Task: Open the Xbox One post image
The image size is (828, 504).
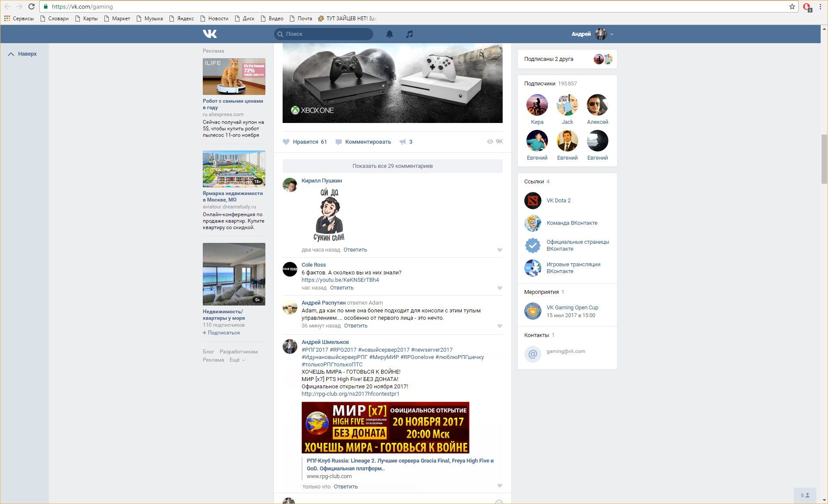Action: point(393,83)
